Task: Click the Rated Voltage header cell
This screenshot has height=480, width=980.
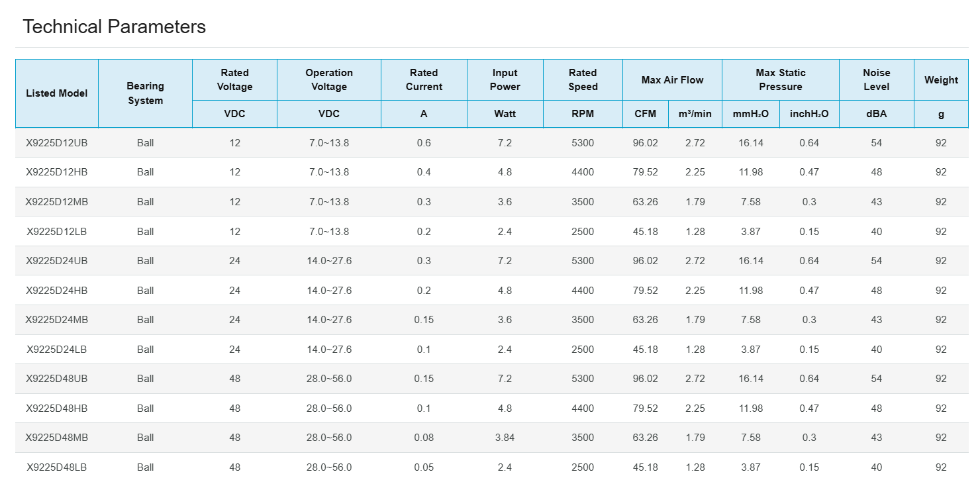Action: point(234,79)
